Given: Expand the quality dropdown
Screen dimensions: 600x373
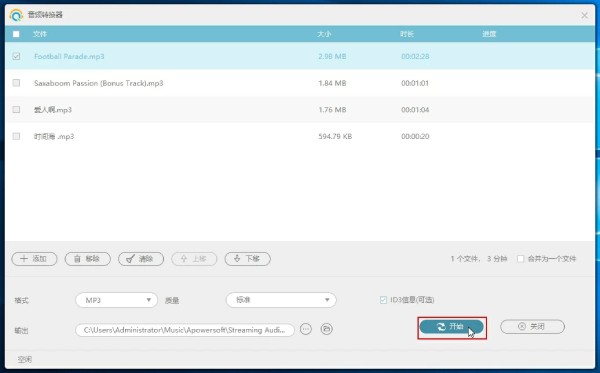Looking at the screenshot, I should pyautogui.click(x=281, y=300).
